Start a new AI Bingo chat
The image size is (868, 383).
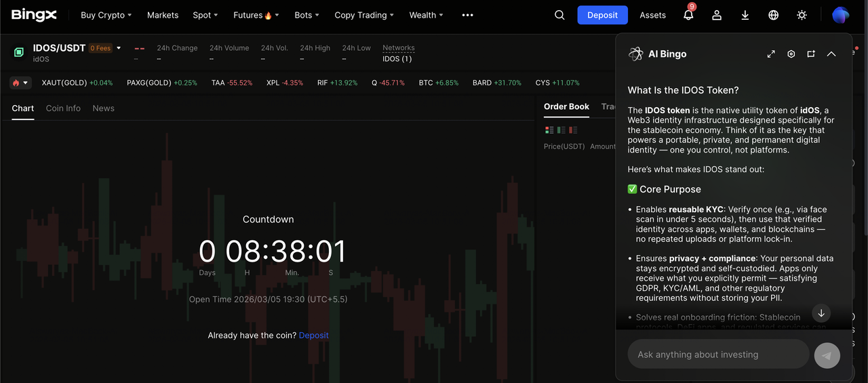tap(811, 54)
